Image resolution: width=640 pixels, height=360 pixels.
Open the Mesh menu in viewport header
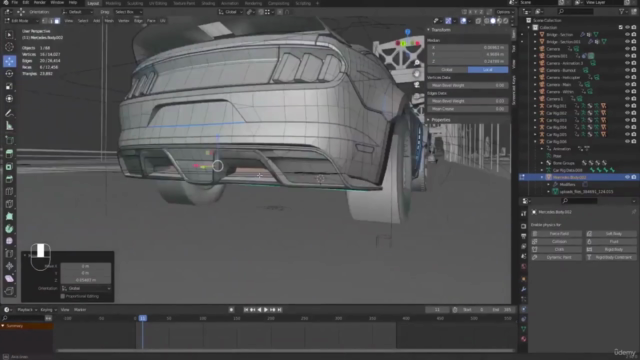[109, 20]
